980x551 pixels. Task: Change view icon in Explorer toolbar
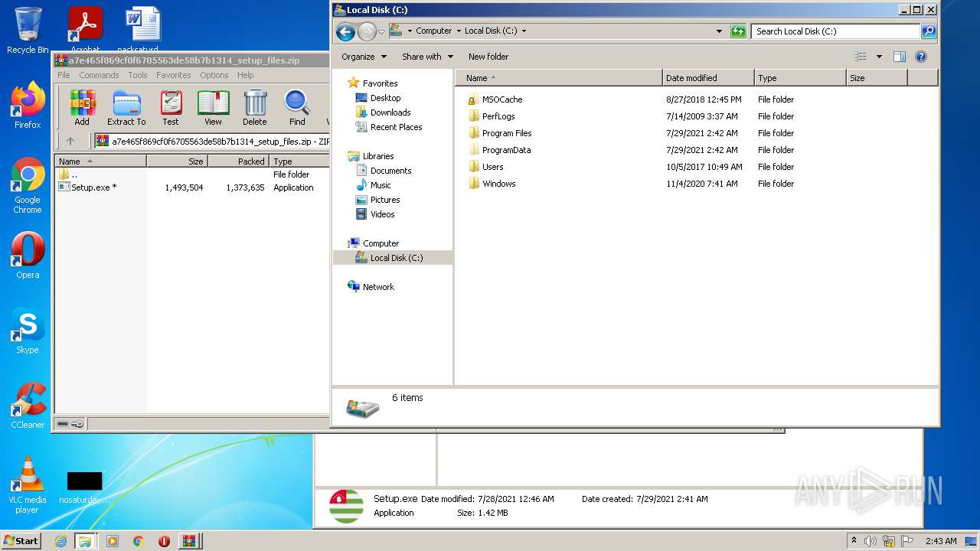point(861,57)
